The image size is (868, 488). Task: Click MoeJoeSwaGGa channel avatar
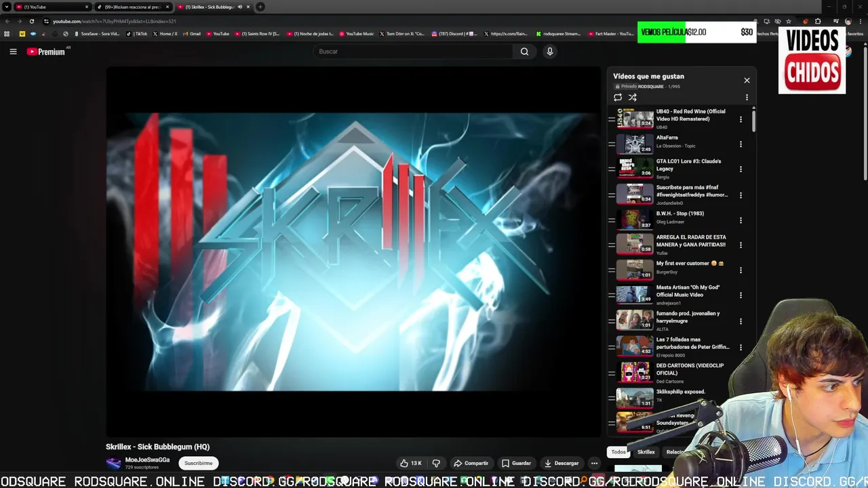(x=114, y=463)
